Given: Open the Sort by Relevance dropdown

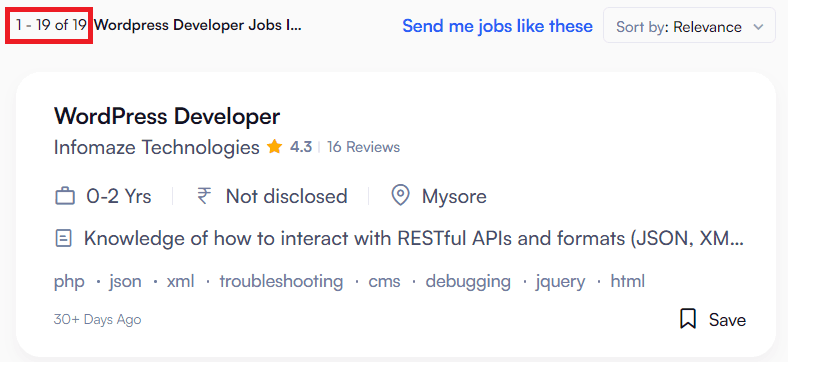Looking at the screenshot, I should point(689,26).
